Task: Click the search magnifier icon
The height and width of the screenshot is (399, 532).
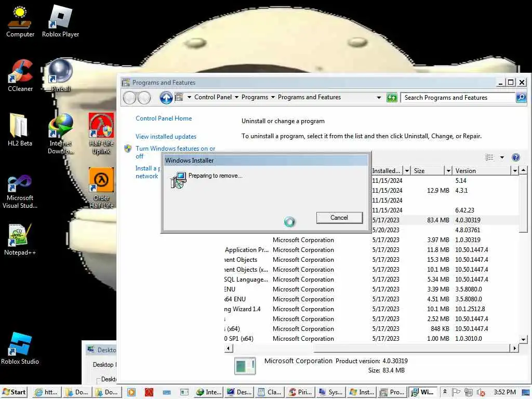Action: point(521,97)
